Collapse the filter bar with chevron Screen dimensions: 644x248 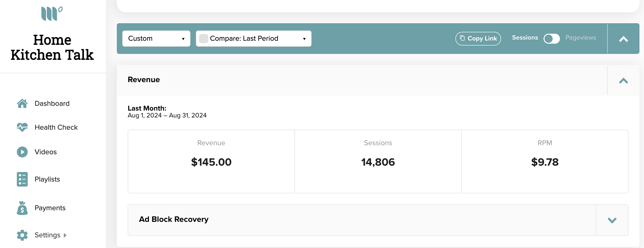pyautogui.click(x=623, y=39)
